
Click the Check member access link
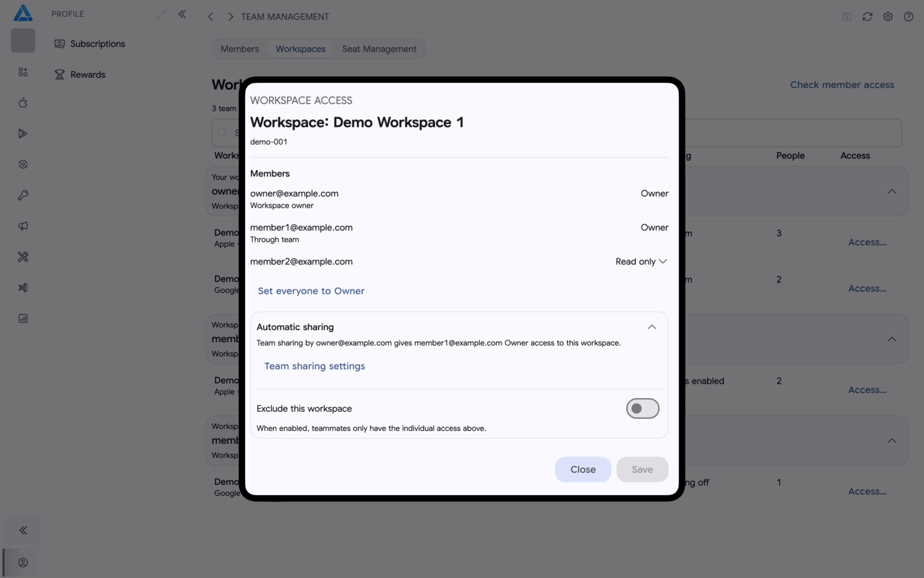point(842,85)
